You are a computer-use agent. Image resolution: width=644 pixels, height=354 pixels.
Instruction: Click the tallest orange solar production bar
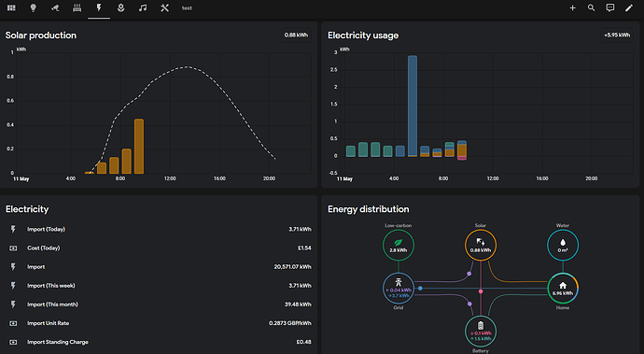click(x=139, y=147)
